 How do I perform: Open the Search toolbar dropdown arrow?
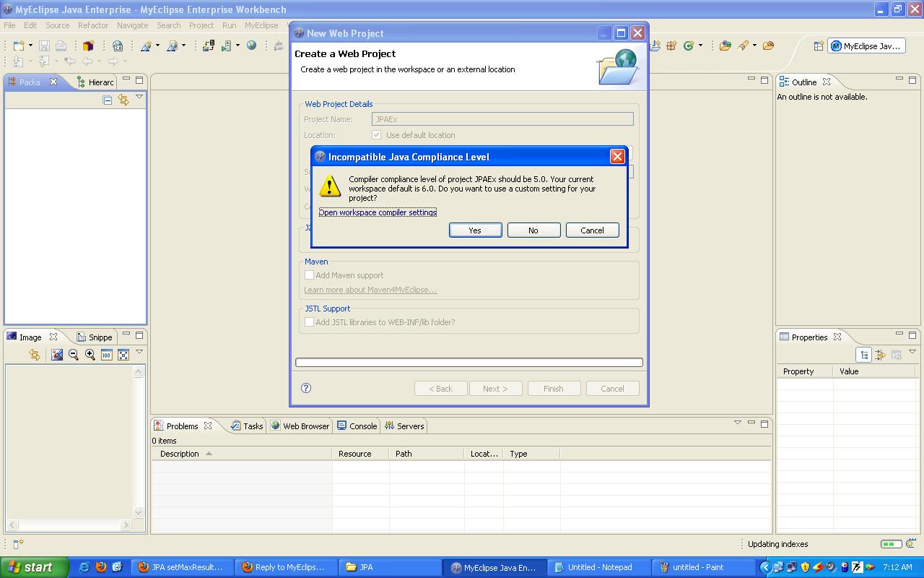click(754, 46)
